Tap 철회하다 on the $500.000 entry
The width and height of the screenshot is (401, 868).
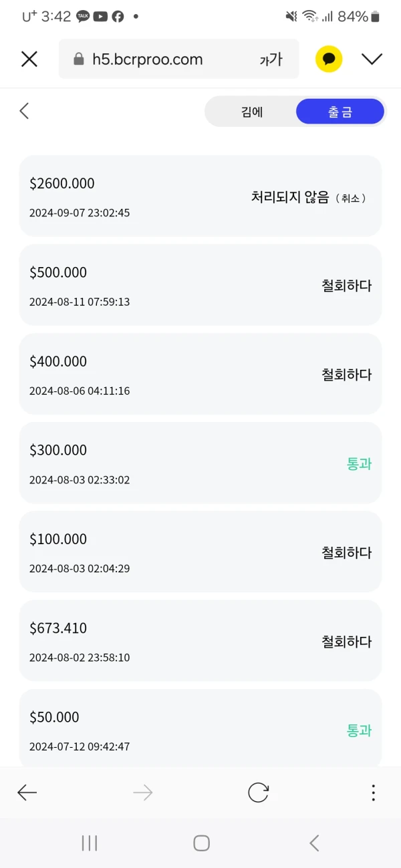[x=346, y=286]
